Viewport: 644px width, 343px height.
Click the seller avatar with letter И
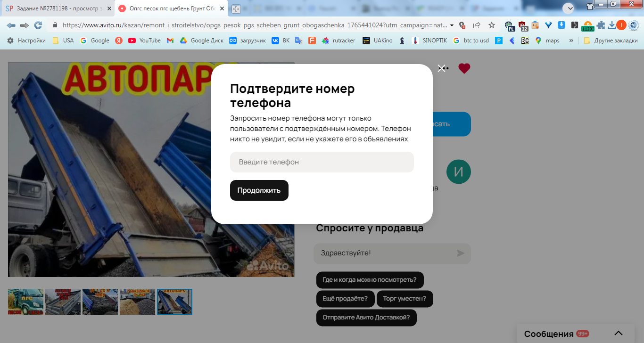coord(459,171)
